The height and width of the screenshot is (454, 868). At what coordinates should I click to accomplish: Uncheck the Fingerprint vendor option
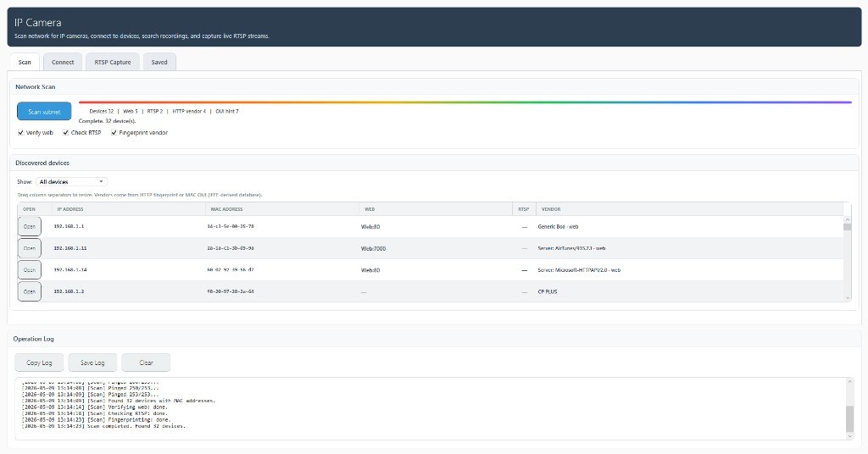tap(114, 133)
